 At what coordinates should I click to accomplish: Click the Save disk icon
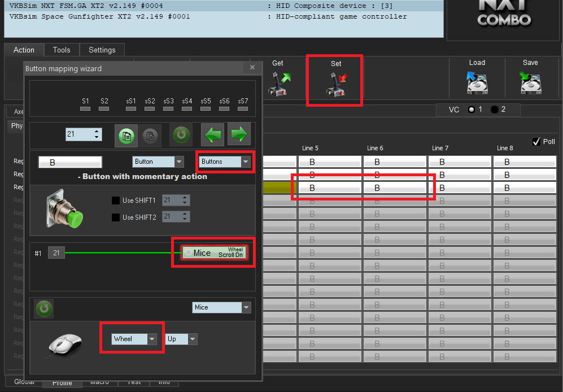tap(530, 82)
